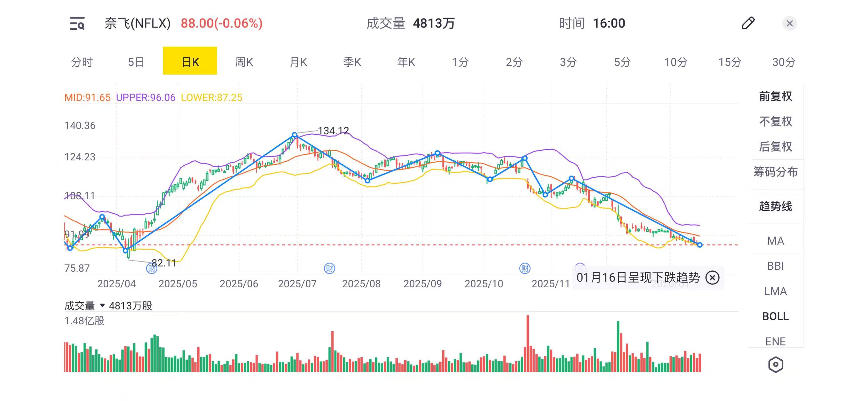
Task: Open 筹码分布 chip distribution panel
Action: pos(775,172)
